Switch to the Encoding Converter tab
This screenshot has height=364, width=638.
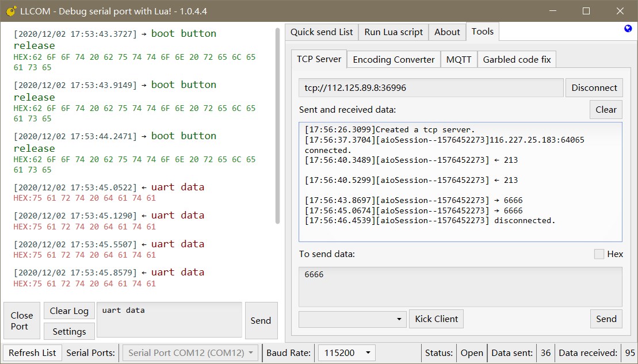394,59
